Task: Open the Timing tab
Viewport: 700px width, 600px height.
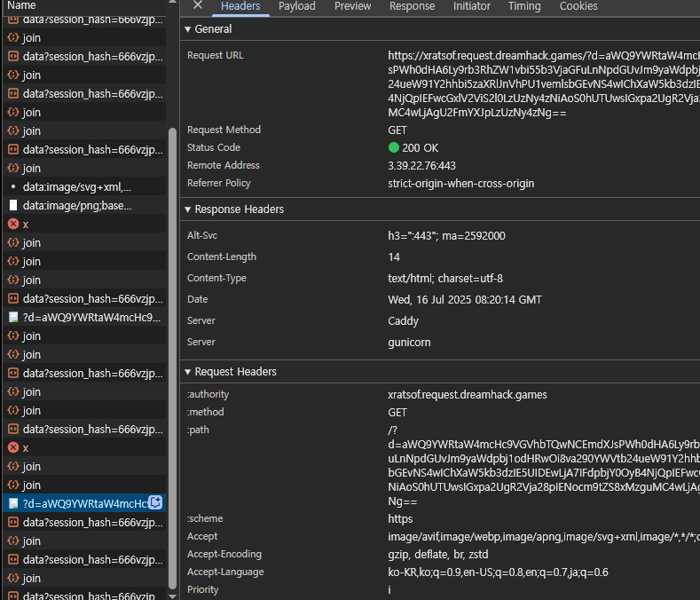Action: pyautogui.click(x=524, y=6)
